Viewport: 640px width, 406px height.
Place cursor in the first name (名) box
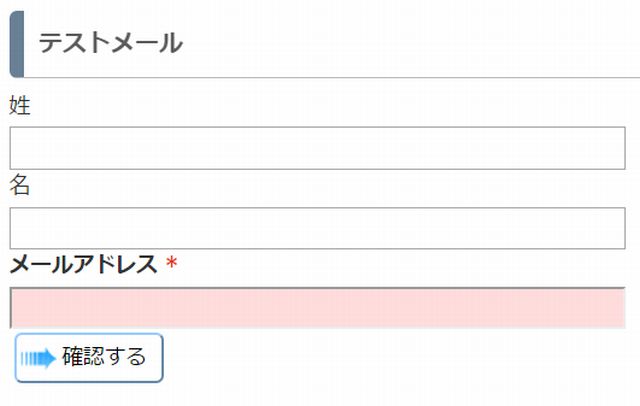317,228
